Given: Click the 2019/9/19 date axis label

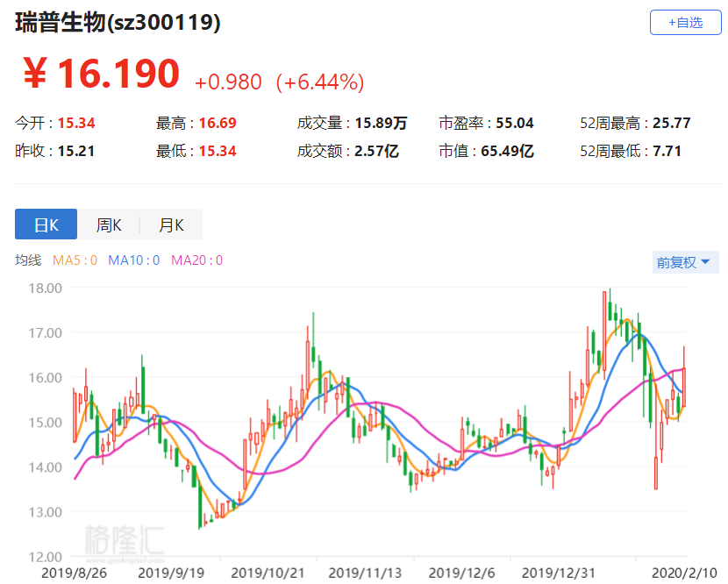Looking at the screenshot, I should 171,573.
